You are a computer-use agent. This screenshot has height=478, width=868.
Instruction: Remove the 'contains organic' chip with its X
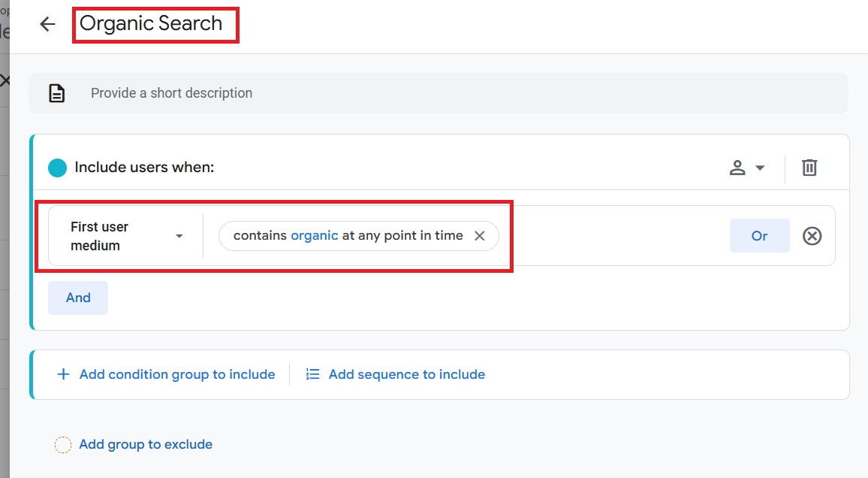pyautogui.click(x=480, y=236)
